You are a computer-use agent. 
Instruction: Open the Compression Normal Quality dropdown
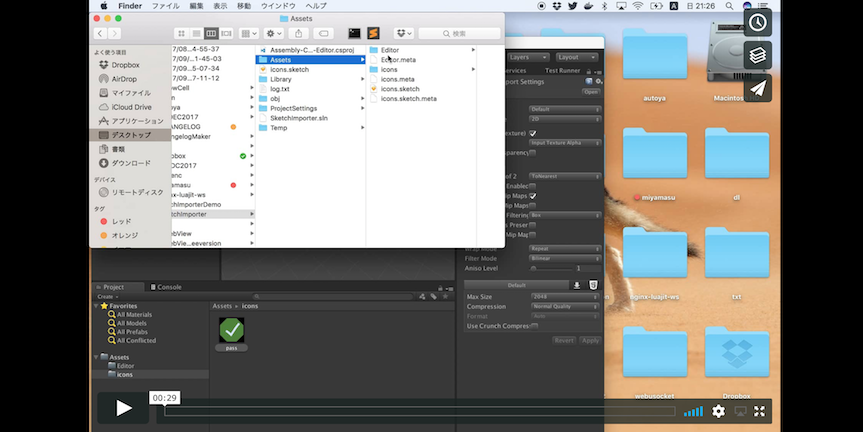pyautogui.click(x=565, y=306)
